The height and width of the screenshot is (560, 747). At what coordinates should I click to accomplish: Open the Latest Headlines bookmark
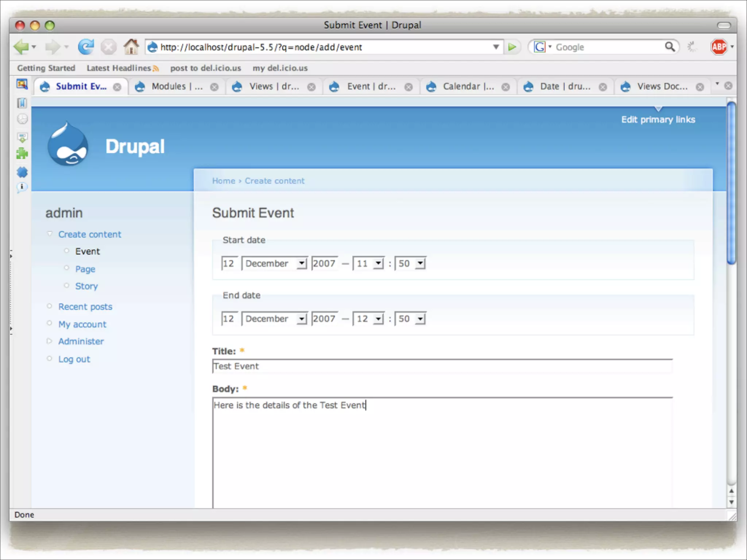coord(123,68)
